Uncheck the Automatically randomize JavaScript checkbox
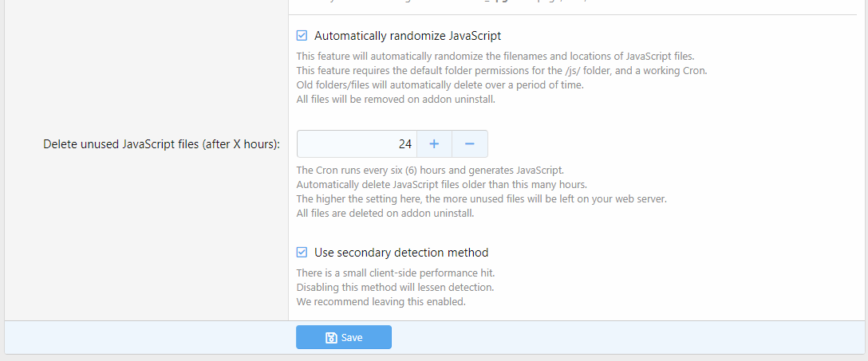Viewport: 868px width, 361px height. tap(302, 36)
